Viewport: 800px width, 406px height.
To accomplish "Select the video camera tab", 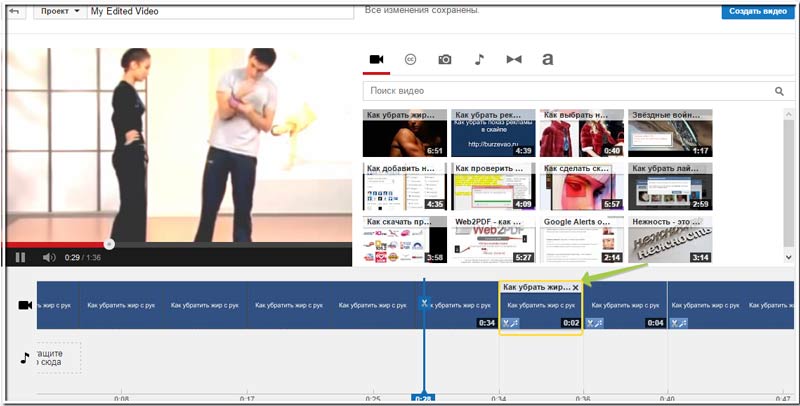I will click(x=377, y=60).
